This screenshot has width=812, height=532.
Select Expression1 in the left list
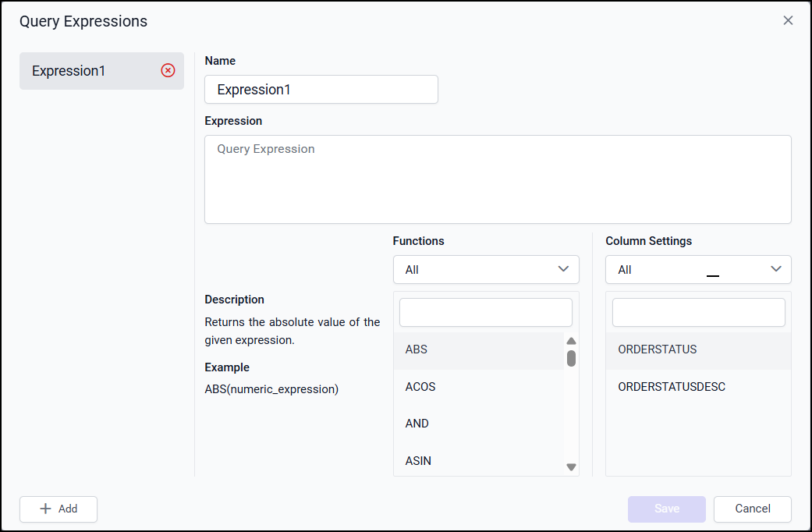[86, 71]
